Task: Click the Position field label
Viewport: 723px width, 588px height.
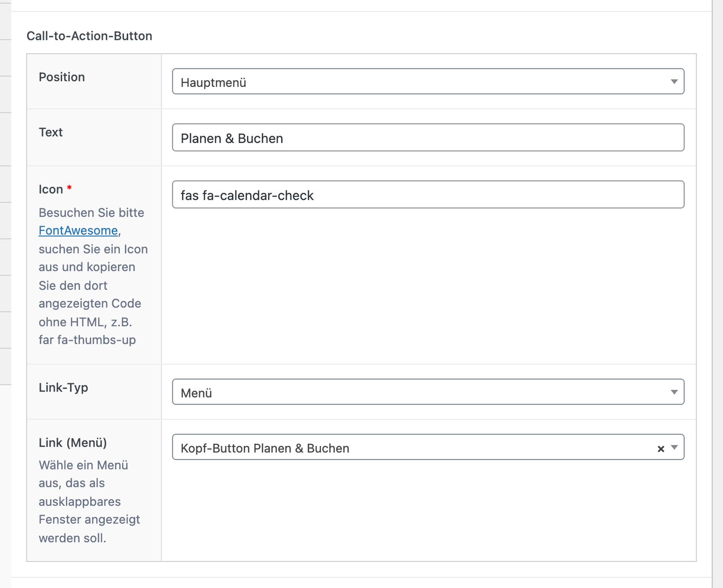Action: 62,77
